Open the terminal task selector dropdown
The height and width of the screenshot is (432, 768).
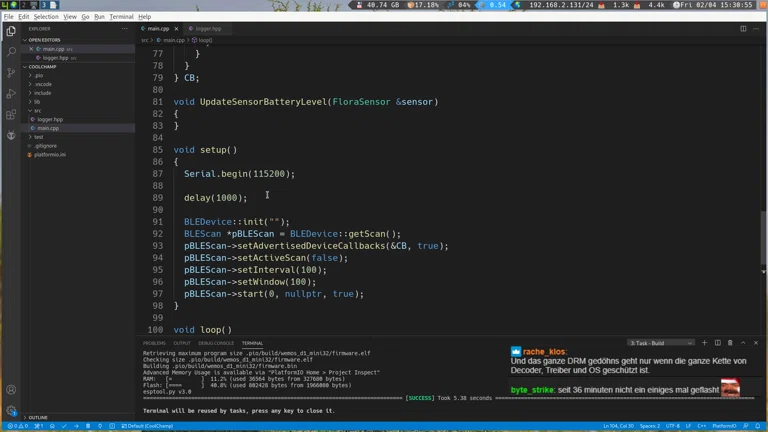tap(660, 343)
